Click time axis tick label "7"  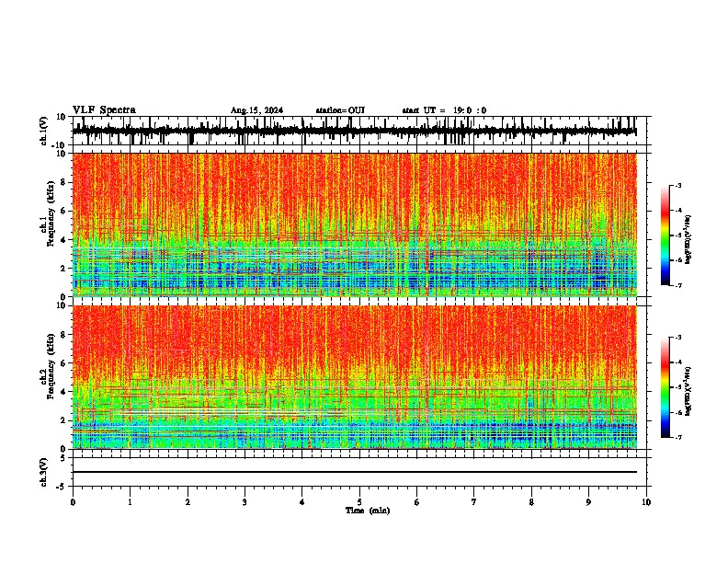[x=474, y=502]
